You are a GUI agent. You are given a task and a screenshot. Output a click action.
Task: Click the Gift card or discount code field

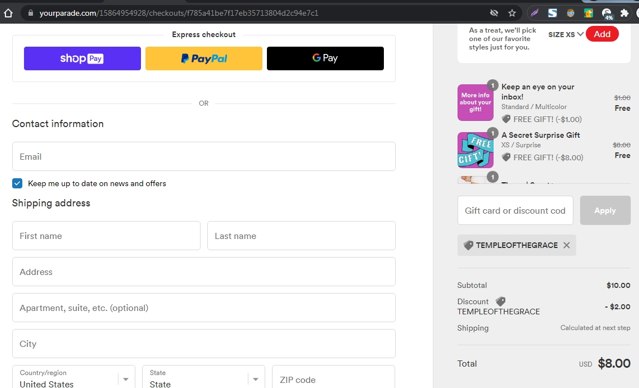tap(515, 210)
